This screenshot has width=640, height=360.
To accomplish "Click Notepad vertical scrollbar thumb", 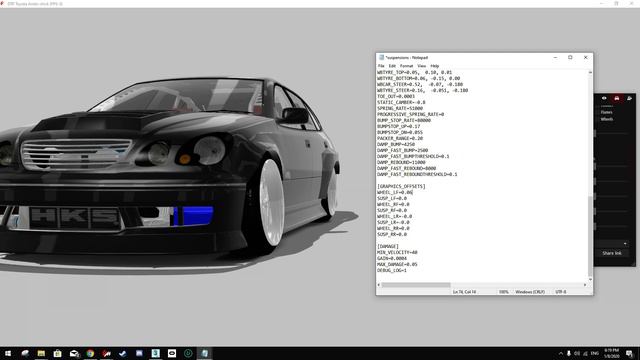I will (x=590, y=236).
